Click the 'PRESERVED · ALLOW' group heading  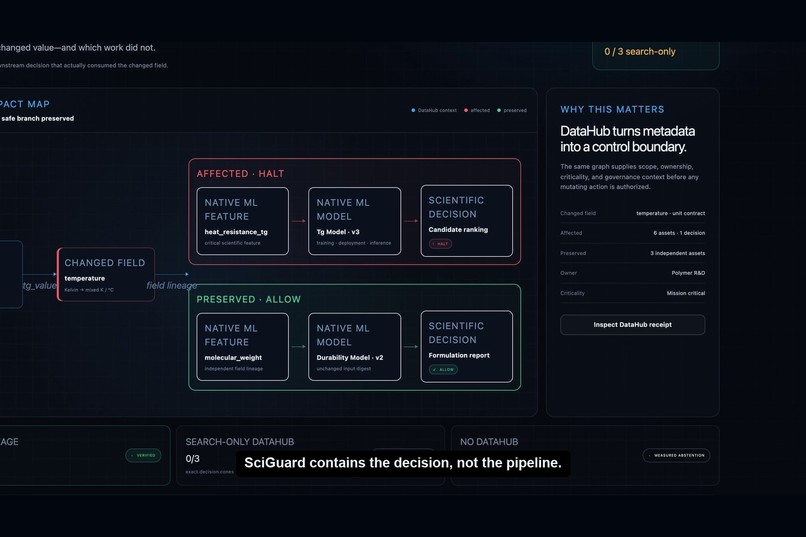[248, 300]
